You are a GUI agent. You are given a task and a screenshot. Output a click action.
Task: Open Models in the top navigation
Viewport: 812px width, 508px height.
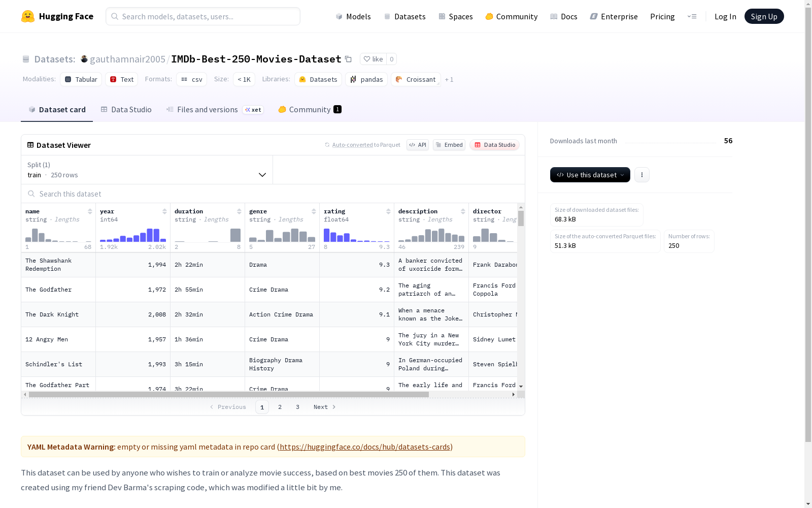point(353,16)
